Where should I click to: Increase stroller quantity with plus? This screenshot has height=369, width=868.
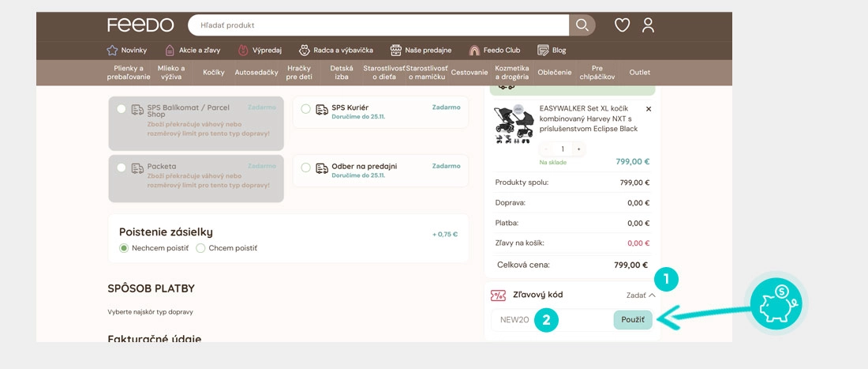click(579, 149)
